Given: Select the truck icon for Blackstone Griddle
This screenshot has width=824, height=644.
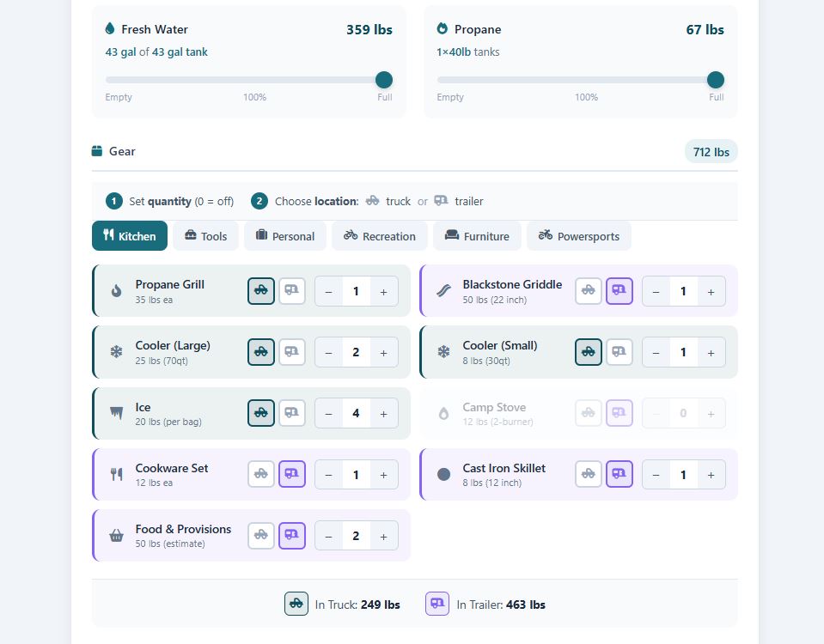Looking at the screenshot, I should [x=588, y=290].
